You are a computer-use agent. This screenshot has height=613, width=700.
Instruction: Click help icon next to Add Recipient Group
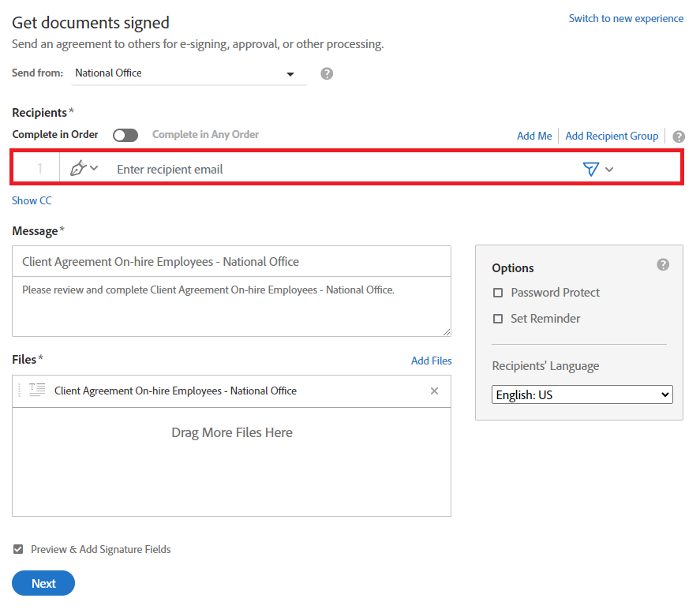(679, 136)
